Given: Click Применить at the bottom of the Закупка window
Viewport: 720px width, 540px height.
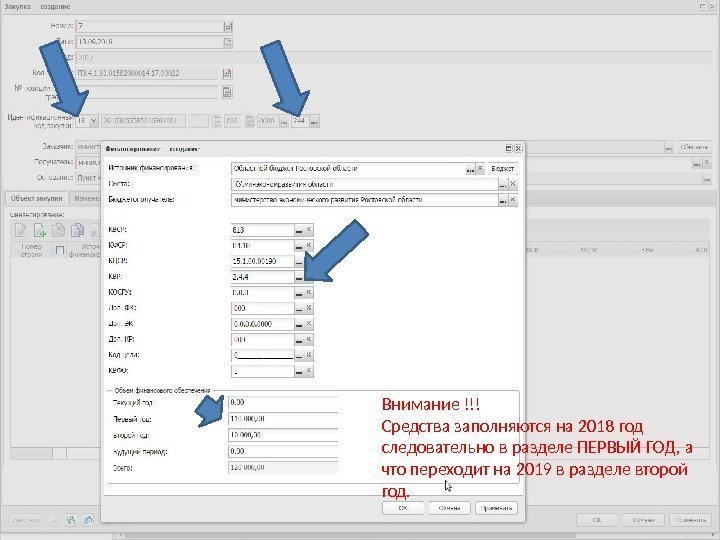Looking at the screenshot, I should click(x=691, y=520).
